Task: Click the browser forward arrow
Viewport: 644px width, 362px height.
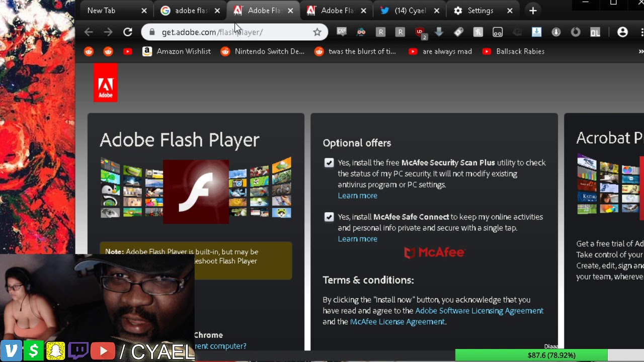Action: click(x=108, y=32)
